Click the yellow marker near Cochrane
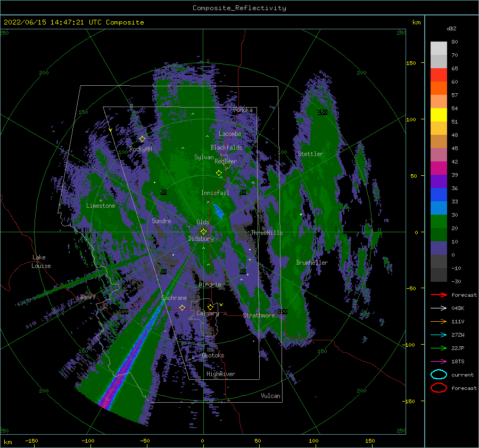The image size is (479, 448). [x=182, y=307]
